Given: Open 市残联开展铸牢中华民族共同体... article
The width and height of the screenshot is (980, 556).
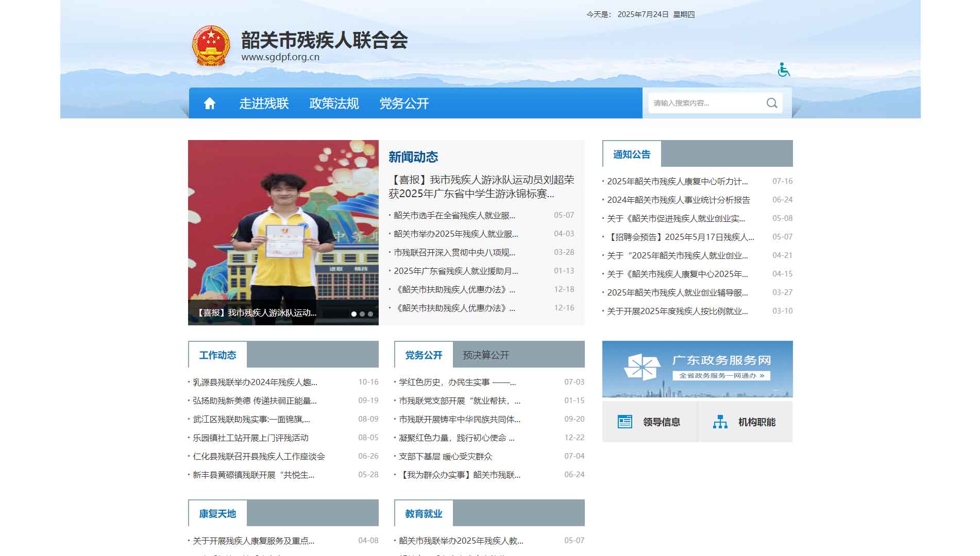Looking at the screenshot, I should pos(460,419).
